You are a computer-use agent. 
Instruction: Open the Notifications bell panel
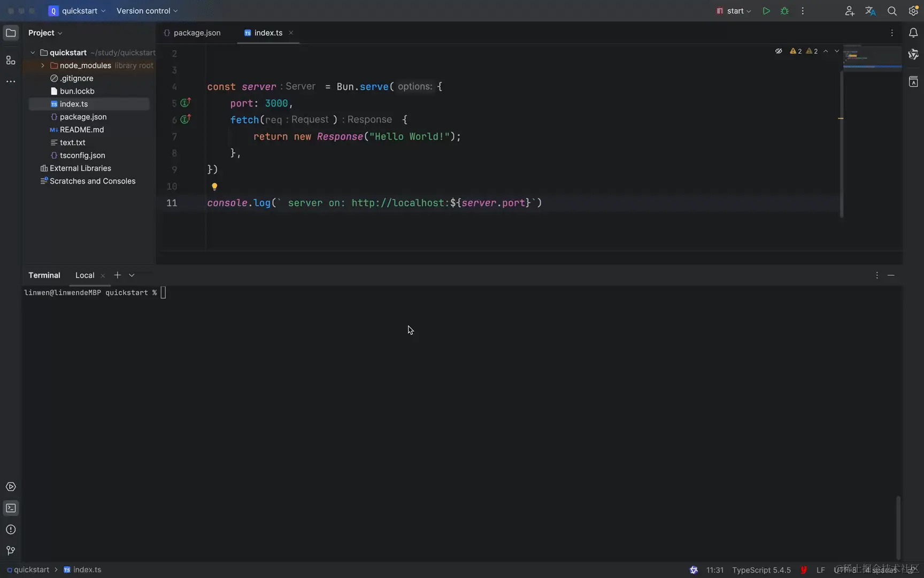tap(913, 33)
